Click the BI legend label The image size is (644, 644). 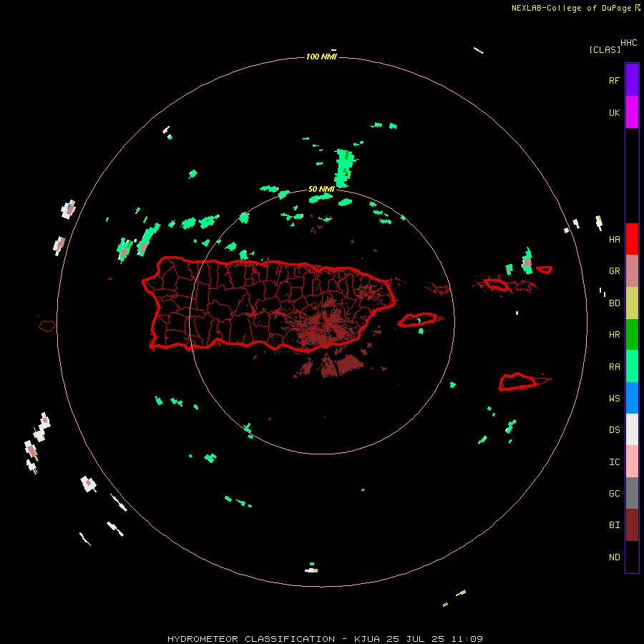614,525
